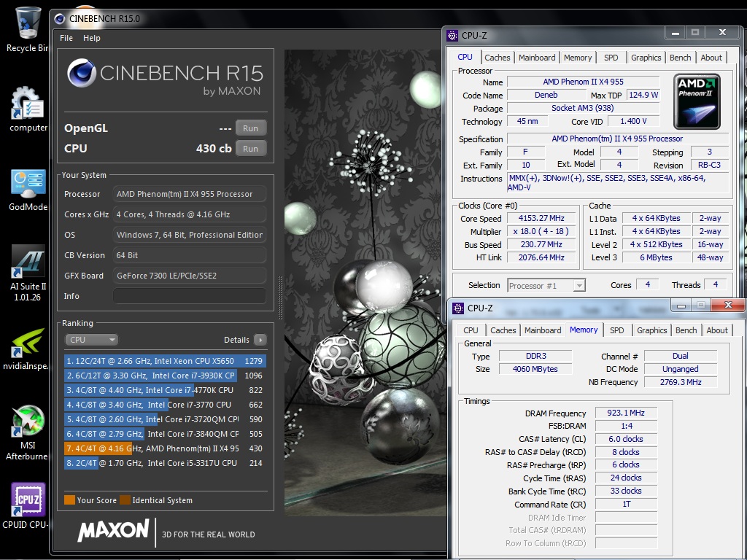Switch to CPU tab in lower CPU-Z window
This screenshot has height=560, width=747.
coord(471,330)
